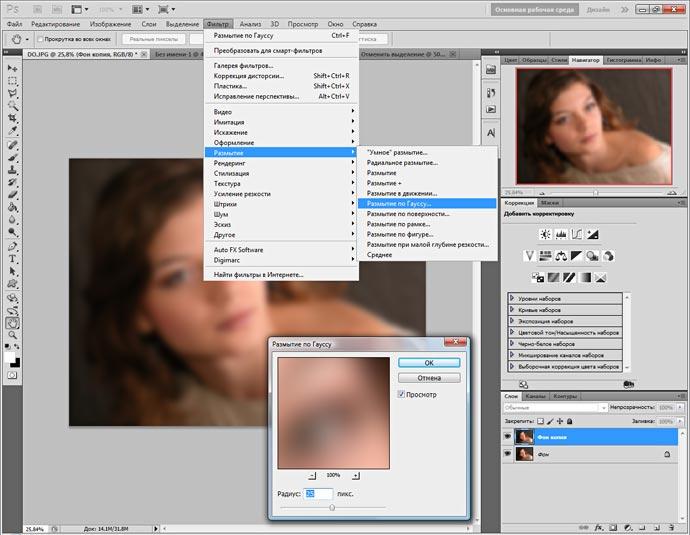The image size is (690, 535).
Task: Expand Уровни наборов presets
Action: (x=512, y=298)
